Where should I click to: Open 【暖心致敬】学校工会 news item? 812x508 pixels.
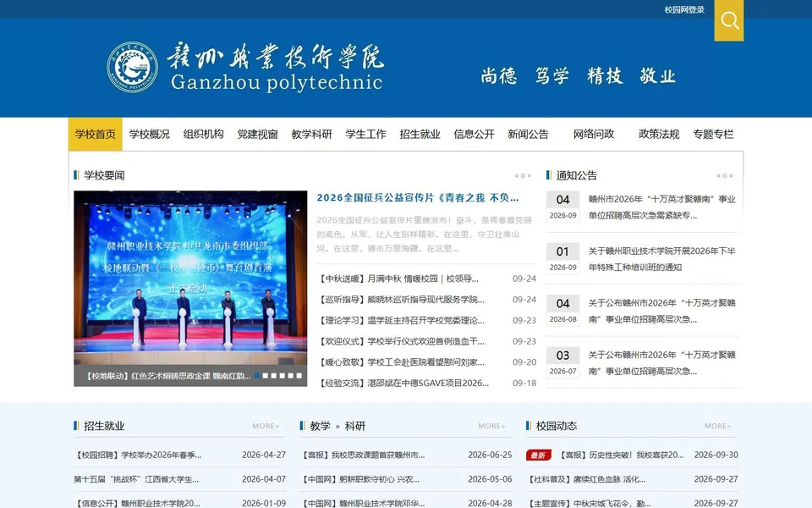click(x=402, y=362)
